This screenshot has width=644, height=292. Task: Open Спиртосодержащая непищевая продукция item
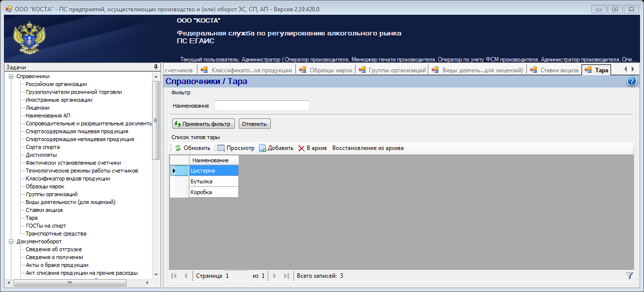tap(80, 139)
